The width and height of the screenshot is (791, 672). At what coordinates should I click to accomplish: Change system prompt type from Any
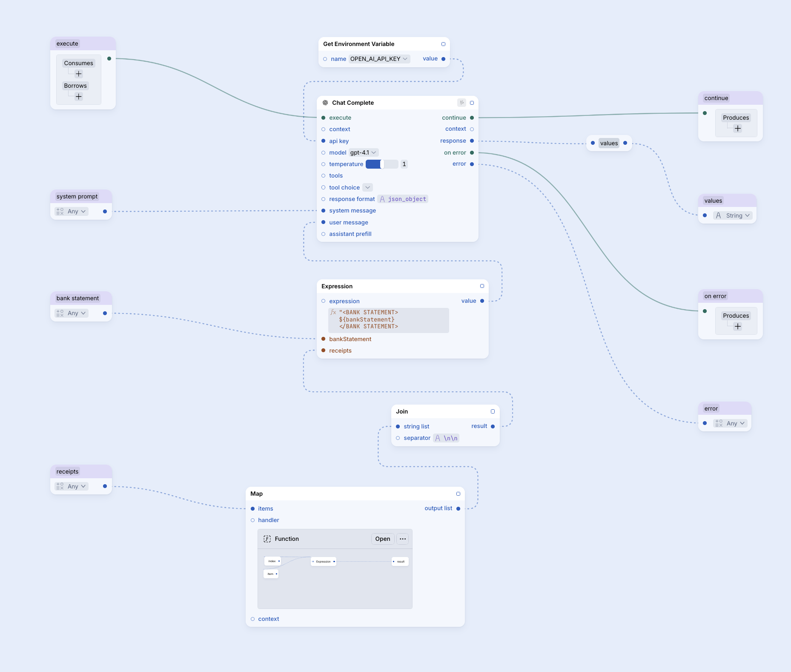click(72, 211)
